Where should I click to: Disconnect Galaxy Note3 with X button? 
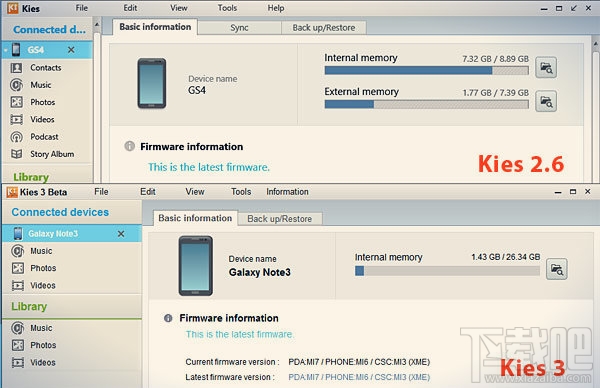pos(121,234)
